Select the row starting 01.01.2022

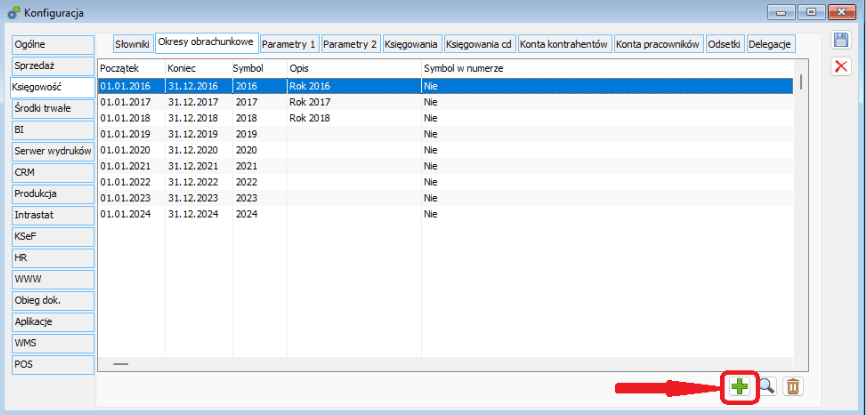point(446,182)
